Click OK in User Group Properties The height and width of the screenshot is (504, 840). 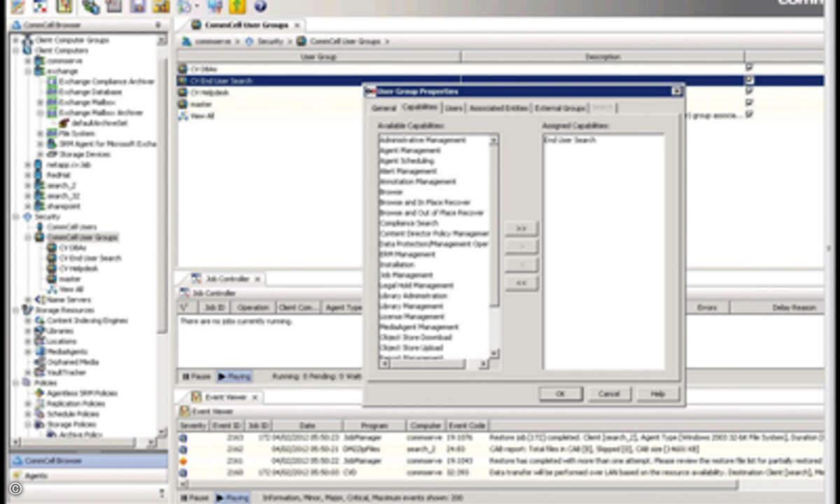pyautogui.click(x=560, y=394)
